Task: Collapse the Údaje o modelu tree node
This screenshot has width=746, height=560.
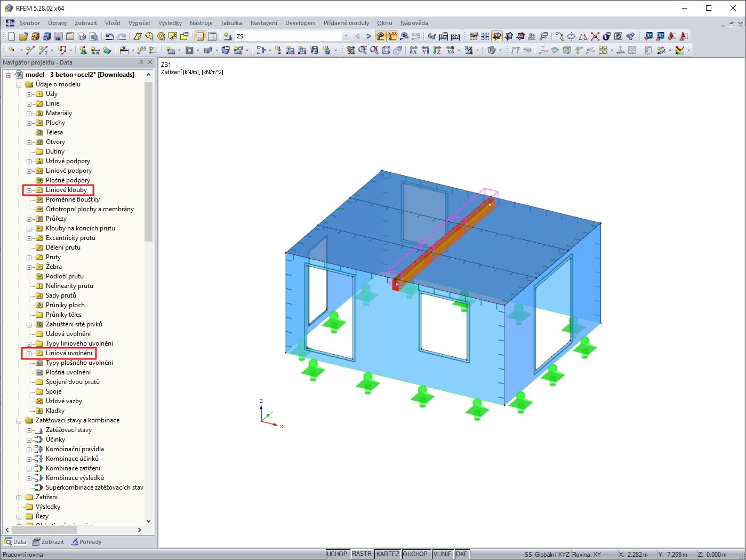Action: point(19,85)
